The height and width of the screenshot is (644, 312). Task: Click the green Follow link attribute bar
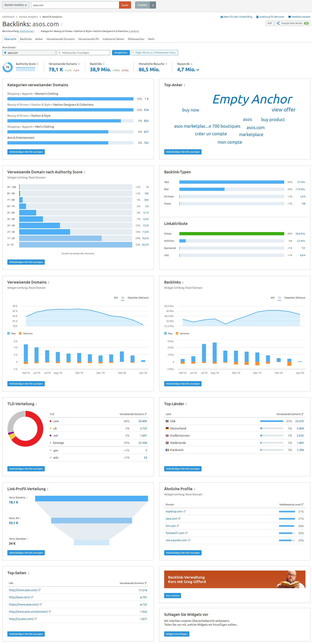(x=232, y=234)
